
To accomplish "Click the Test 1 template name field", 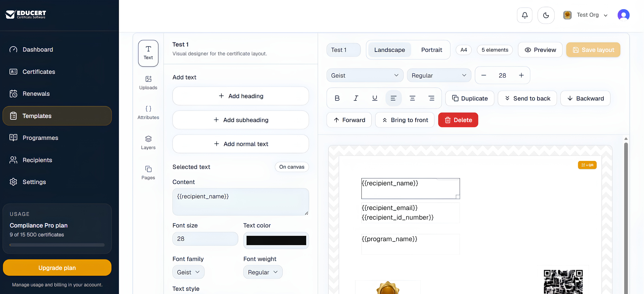I will pos(343,50).
